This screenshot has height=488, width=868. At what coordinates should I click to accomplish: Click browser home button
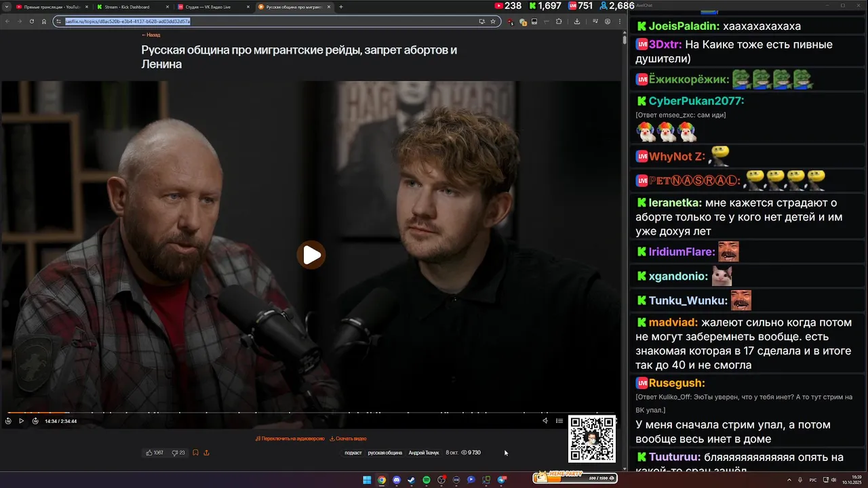(44, 21)
